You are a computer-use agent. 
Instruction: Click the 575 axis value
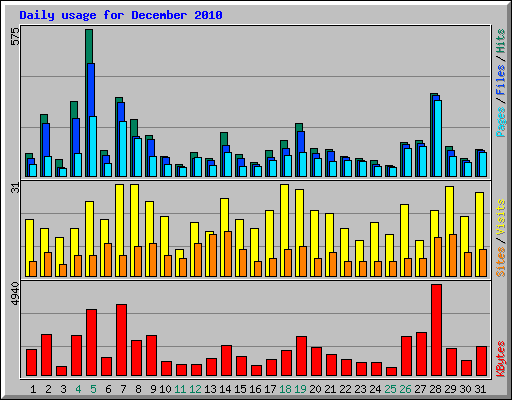(15, 36)
